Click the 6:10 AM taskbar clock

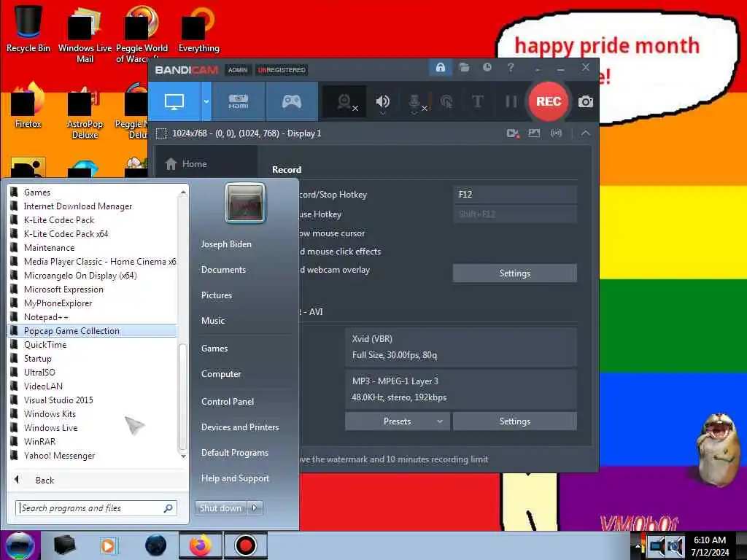[x=710, y=546]
